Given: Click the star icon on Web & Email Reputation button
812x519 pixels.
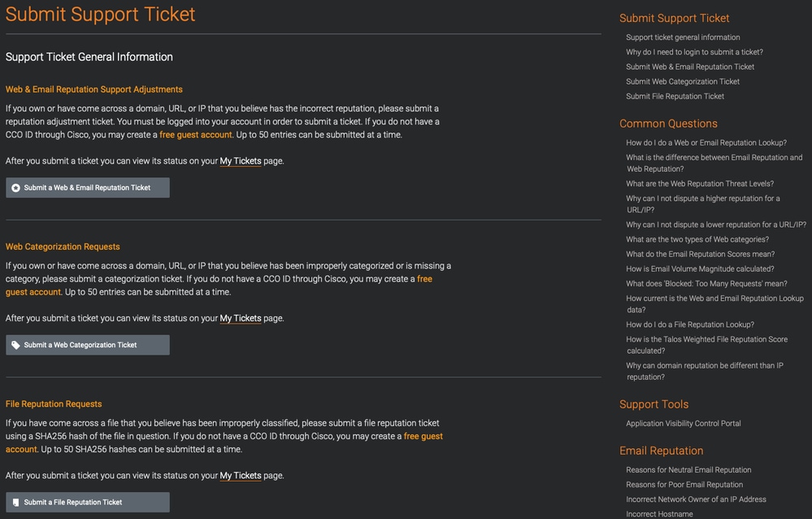Looking at the screenshot, I should pos(16,188).
